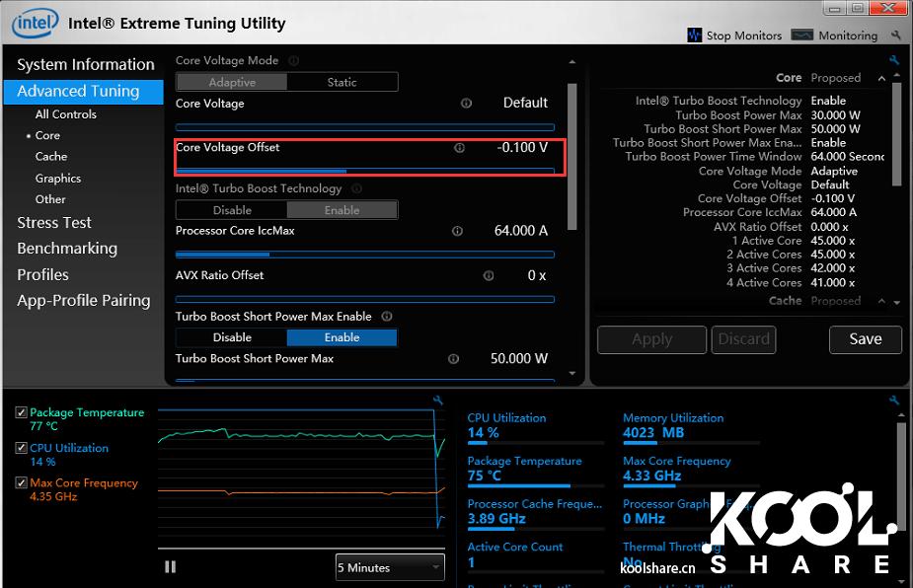Click info icon for Turbo Boost Short Power Max

coord(454,359)
